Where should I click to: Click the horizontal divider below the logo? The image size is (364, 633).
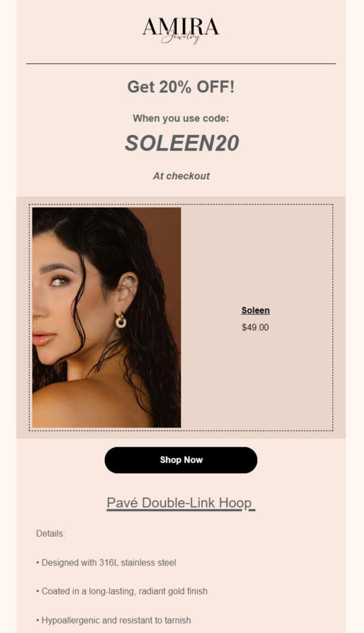[181, 63]
